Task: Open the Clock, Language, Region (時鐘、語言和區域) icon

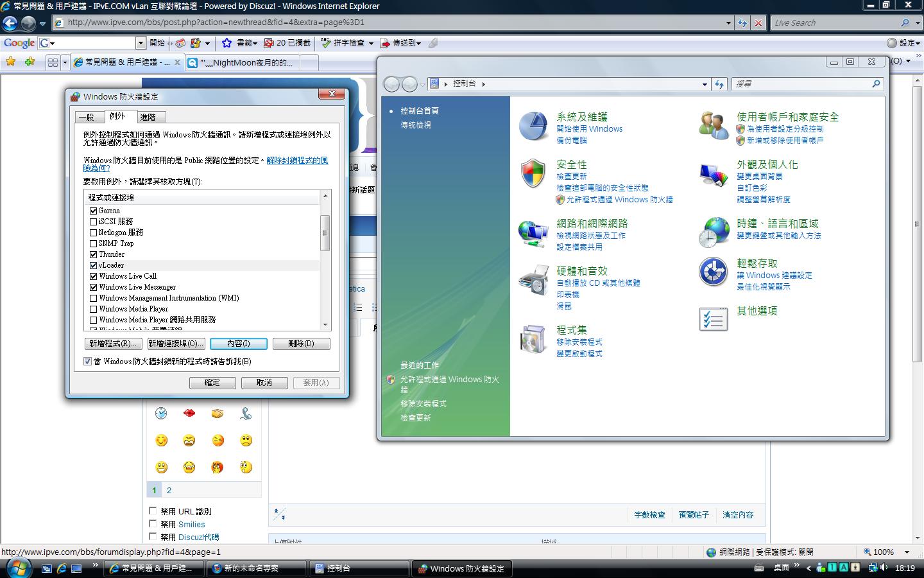Action: point(714,233)
